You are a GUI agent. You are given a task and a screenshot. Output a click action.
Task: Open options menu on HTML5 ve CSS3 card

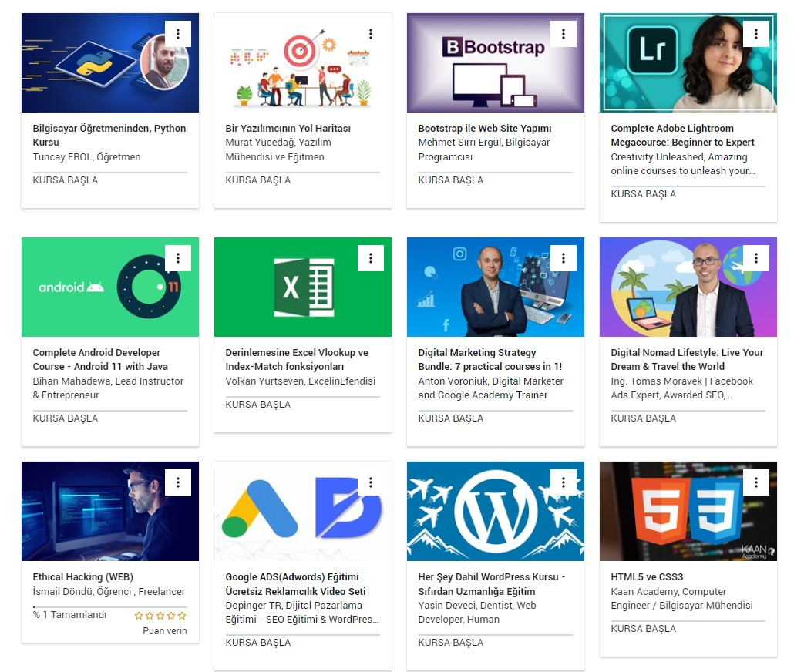756,482
